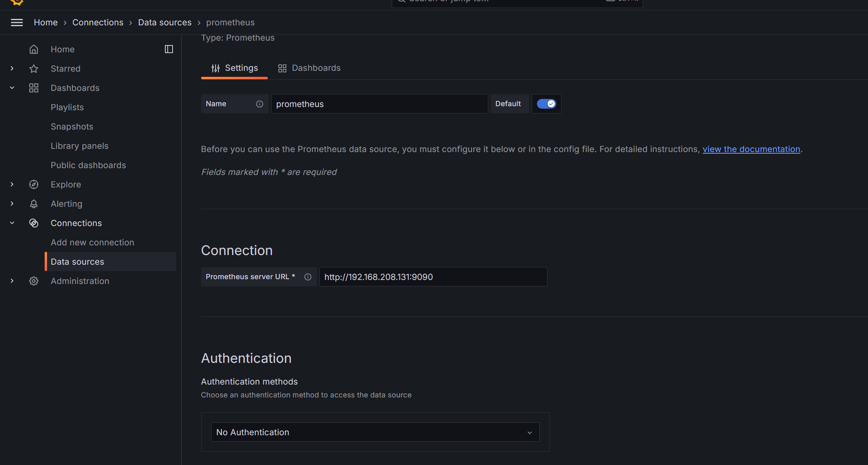Collapse the Dashboards section chevron
The width and height of the screenshot is (868, 465).
pyautogui.click(x=12, y=88)
